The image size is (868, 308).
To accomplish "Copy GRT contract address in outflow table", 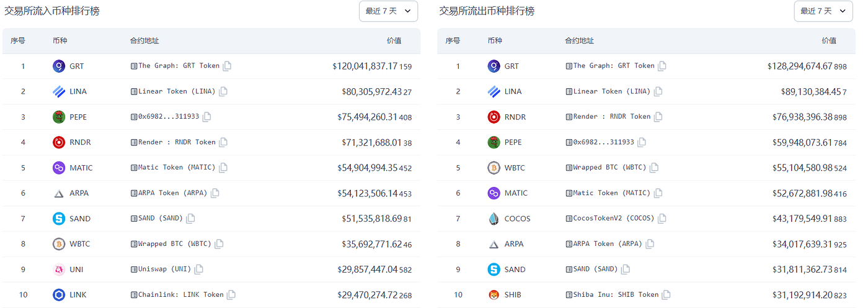I will tap(662, 66).
